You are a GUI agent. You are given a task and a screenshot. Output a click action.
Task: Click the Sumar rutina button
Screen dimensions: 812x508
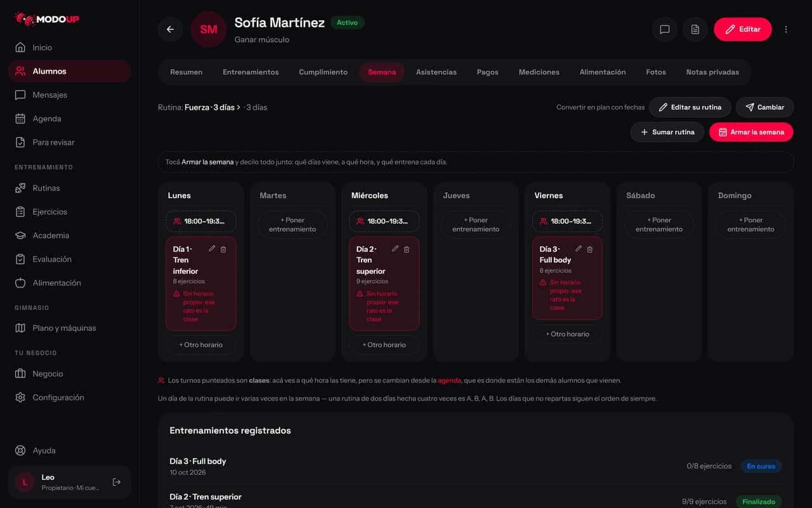pyautogui.click(x=667, y=132)
